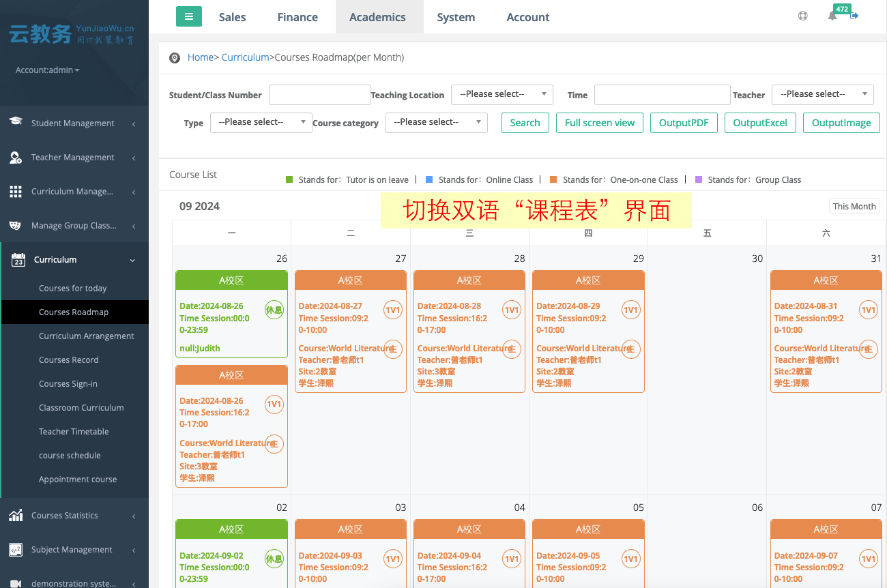Click the globe language icon
Image resolution: width=887 pixels, height=588 pixels.
pyautogui.click(x=802, y=16)
